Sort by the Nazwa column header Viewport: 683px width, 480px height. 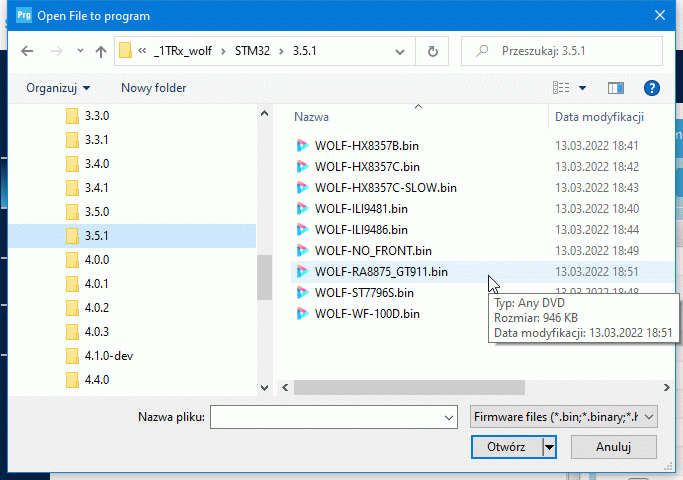(x=312, y=117)
